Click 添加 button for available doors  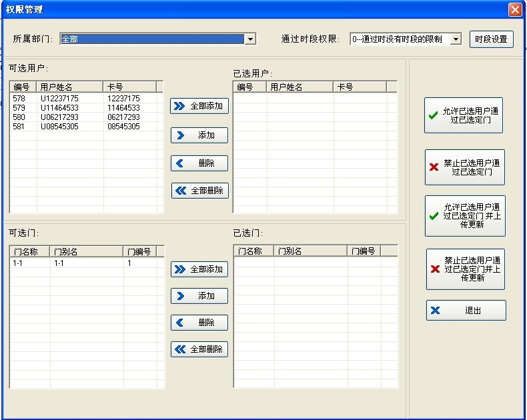(199, 296)
